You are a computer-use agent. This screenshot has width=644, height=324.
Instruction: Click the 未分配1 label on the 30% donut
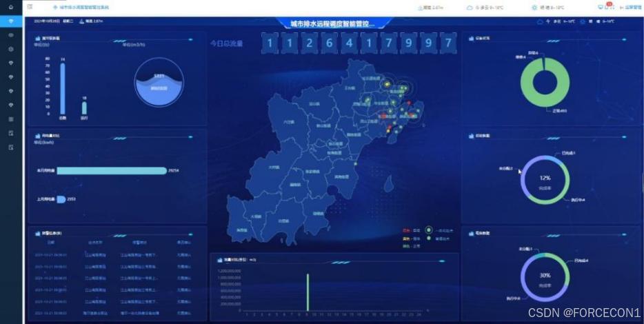click(x=525, y=249)
